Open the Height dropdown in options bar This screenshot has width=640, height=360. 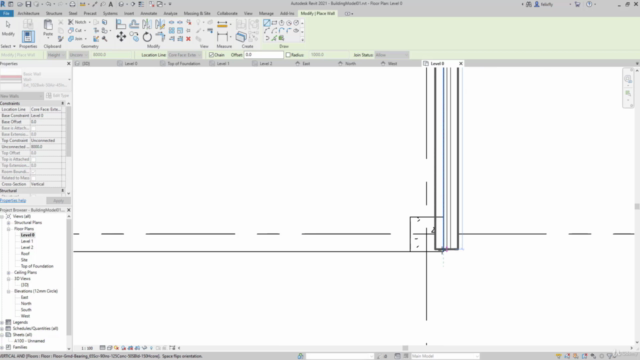pyautogui.click(x=56, y=55)
